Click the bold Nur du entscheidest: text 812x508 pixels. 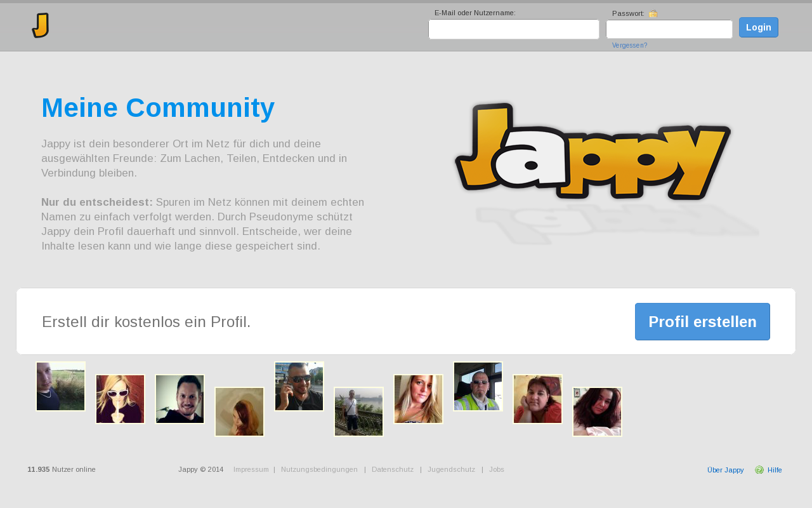(97, 203)
